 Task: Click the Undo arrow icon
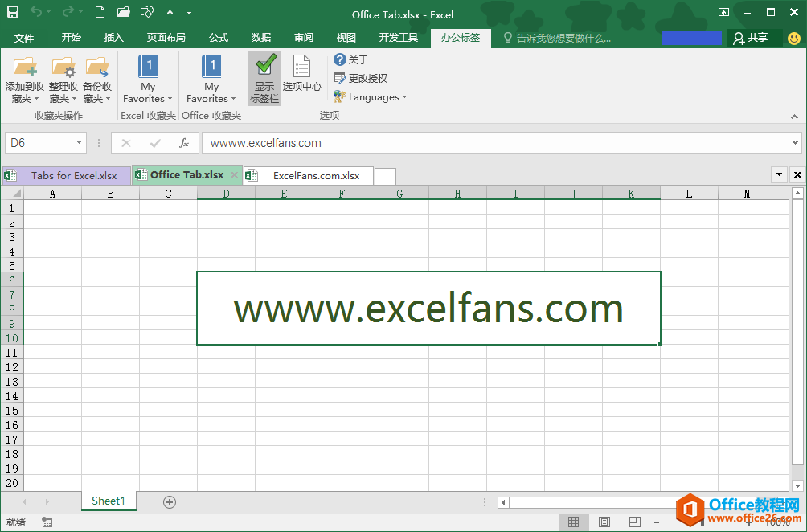coord(36,12)
